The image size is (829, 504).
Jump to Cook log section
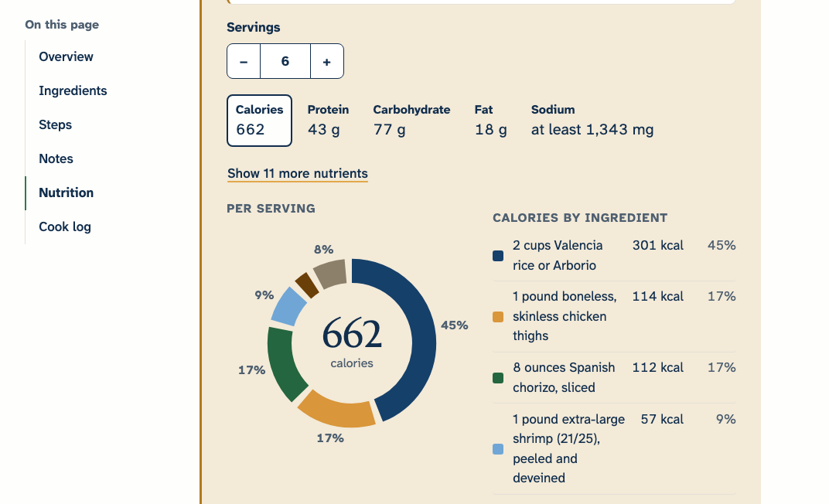65,226
